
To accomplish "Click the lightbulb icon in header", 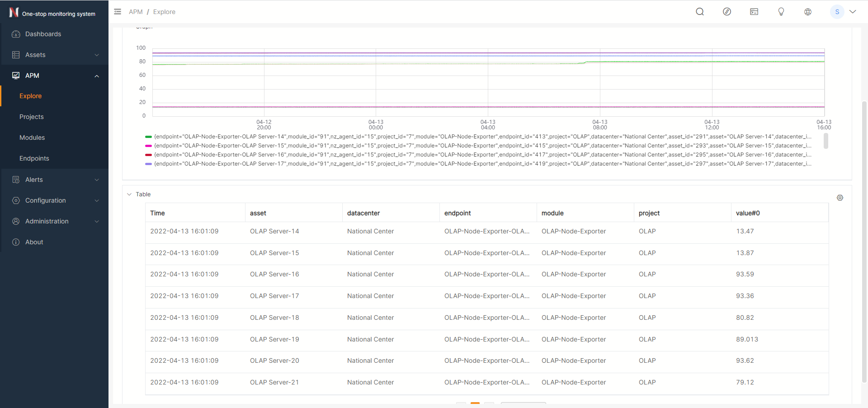I will pos(781,12).
